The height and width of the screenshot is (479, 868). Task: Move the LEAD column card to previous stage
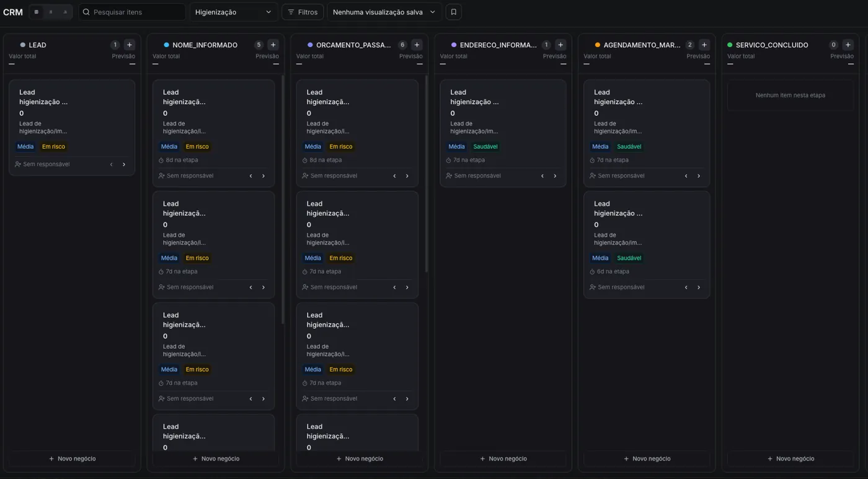pyautogui.click(x=112, y=164)
